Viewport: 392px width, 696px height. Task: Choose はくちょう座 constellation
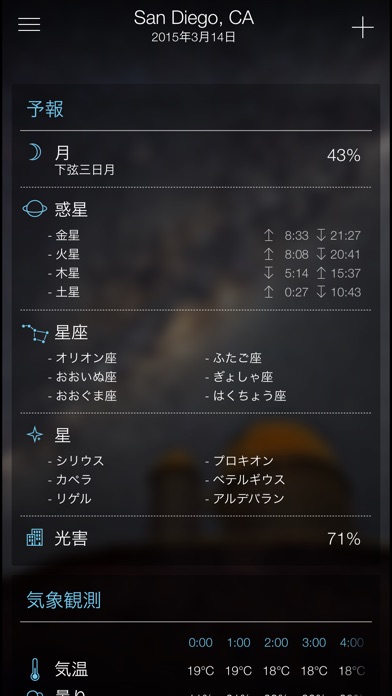point(245,395)
